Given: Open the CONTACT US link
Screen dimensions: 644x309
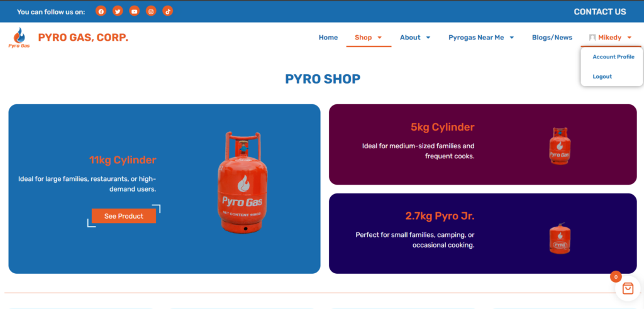Looking at the screenshot, I should (599, 11).
